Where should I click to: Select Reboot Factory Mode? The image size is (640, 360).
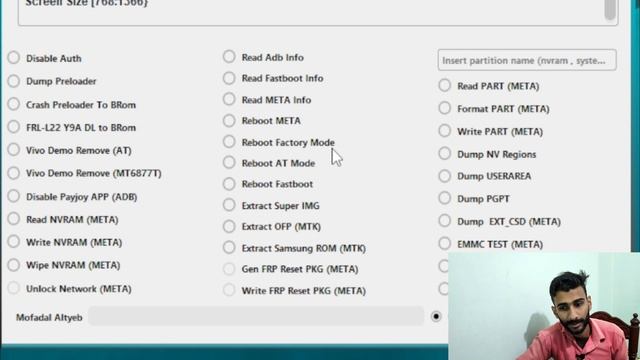tap(229, 142)
